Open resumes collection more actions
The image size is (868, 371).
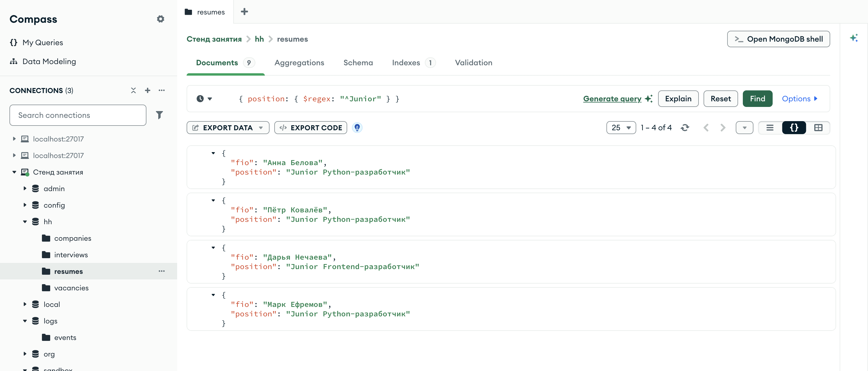click(x=162, y=271)
